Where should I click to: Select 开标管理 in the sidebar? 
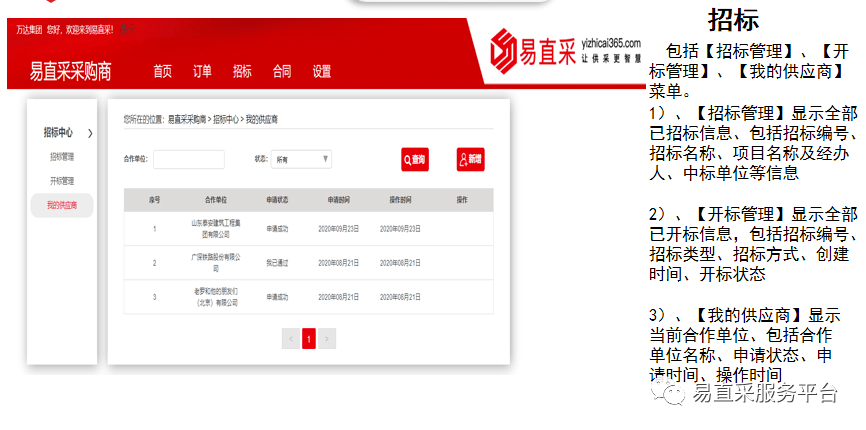(x=62, y=181)
